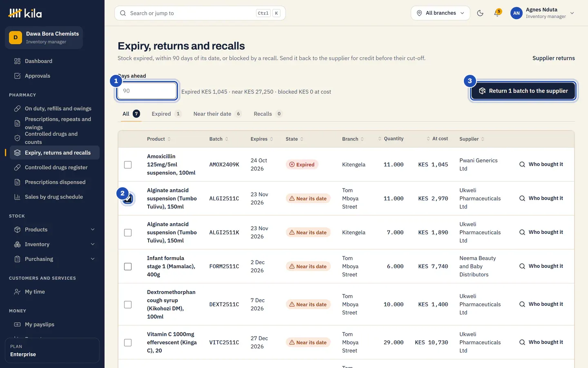588x368 pixels.
Task: Go to Approvals page
Action: tap(55, 76)
